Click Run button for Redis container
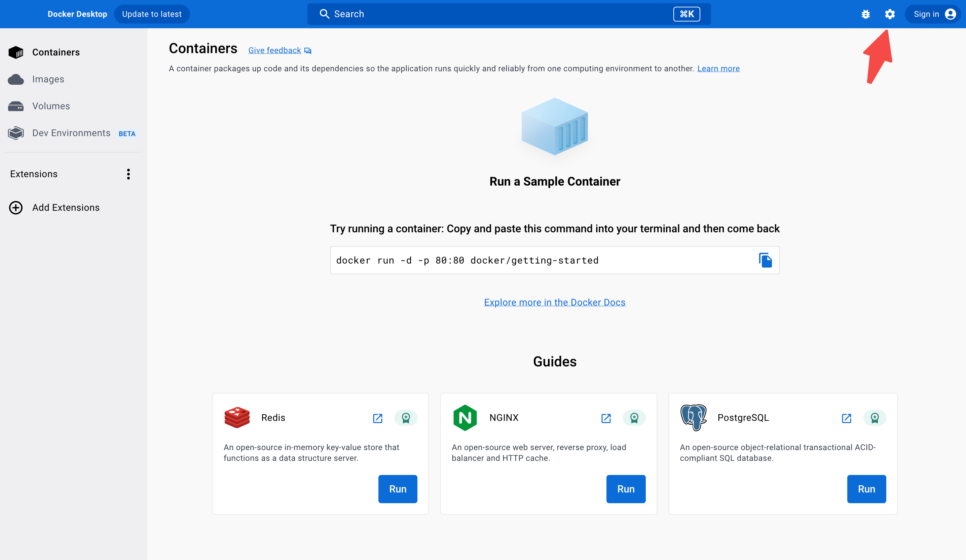This screenshot has height=560, width=966. (398, 489)
